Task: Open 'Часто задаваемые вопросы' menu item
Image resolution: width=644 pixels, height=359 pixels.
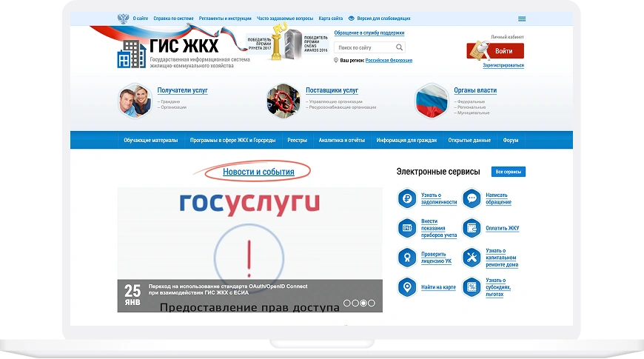Action: [x=285, y=19]
